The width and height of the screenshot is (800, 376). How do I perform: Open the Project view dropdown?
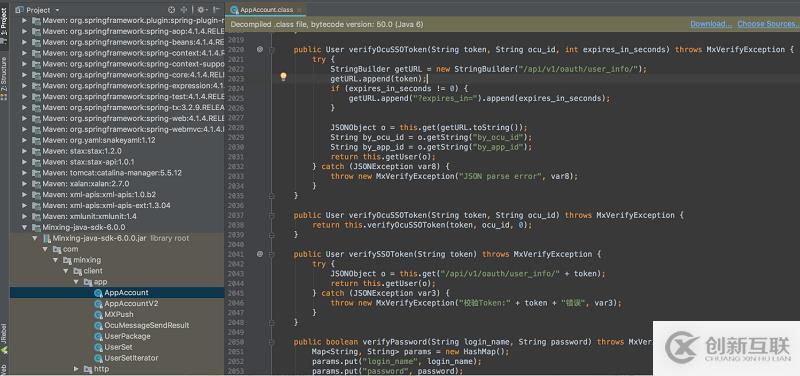[57, 10]
